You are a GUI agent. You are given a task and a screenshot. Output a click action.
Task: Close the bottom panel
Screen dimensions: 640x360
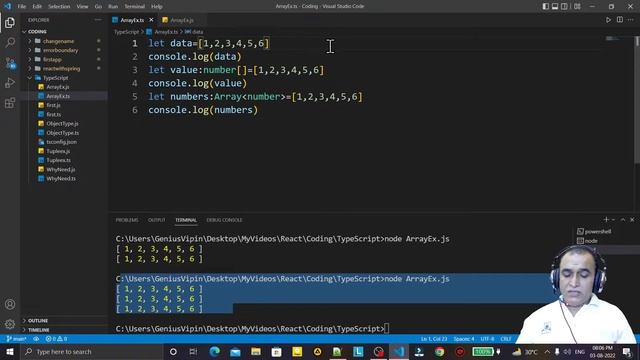(x=632, y=220)
